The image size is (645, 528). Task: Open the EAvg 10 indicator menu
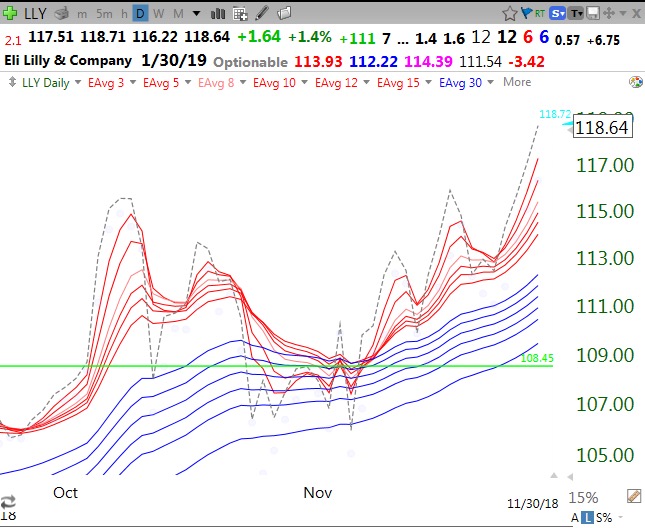274,83
